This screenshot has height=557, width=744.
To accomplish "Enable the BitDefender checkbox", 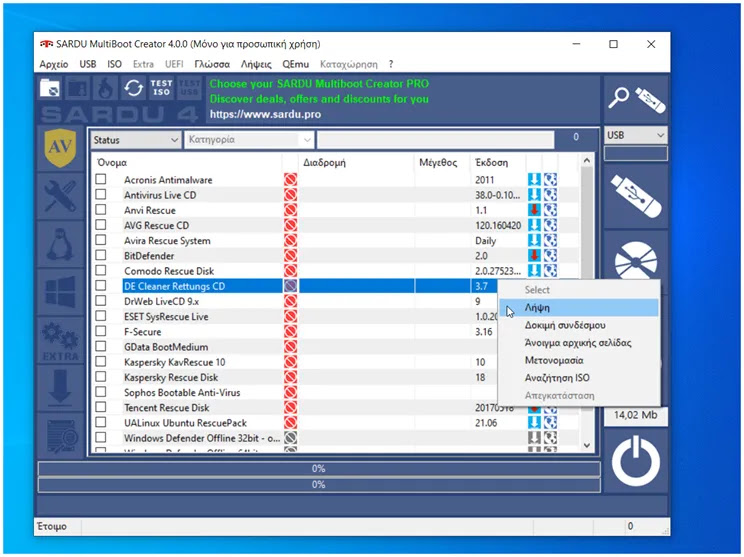I will 101,255.
